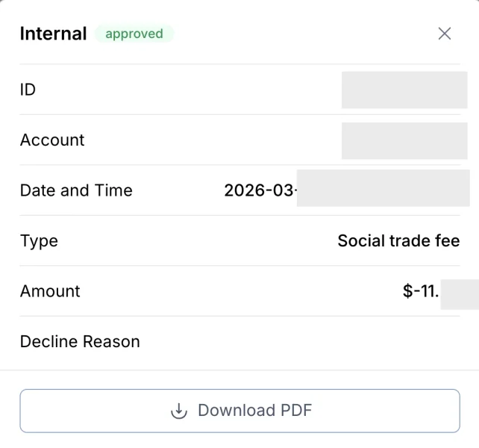Select the 2026-03 date text
The height and width of the screenshot is (448, 479).
(x=259, y=190)
